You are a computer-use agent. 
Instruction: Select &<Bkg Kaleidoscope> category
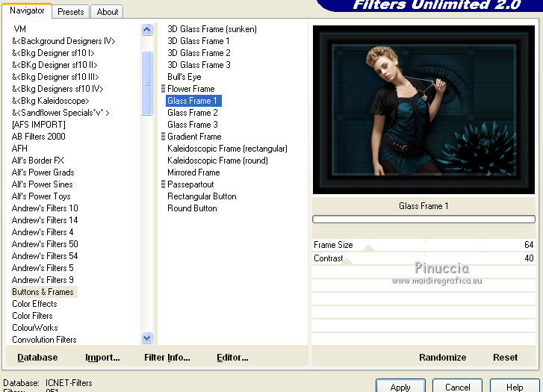[x=51, y=101]
